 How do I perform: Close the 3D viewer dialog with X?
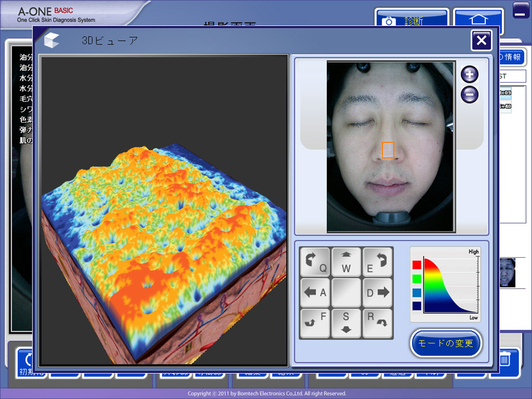(x=481, y=40)
